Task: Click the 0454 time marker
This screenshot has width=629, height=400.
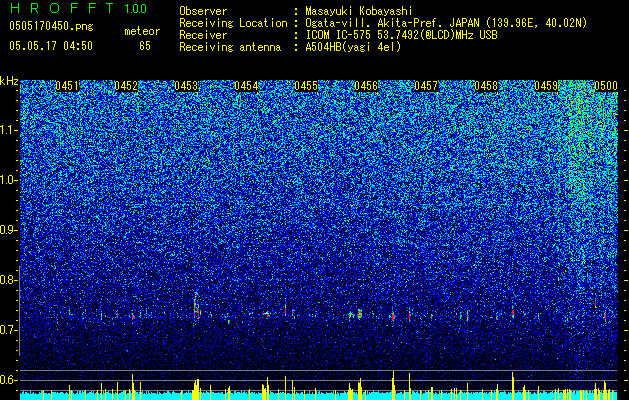Action: tap(246, 86)
